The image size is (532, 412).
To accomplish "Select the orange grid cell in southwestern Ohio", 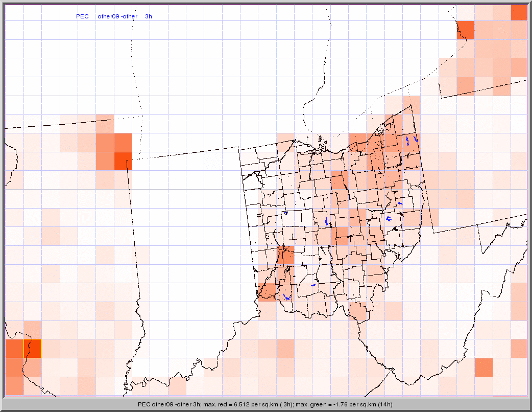I will pos(285,255).
